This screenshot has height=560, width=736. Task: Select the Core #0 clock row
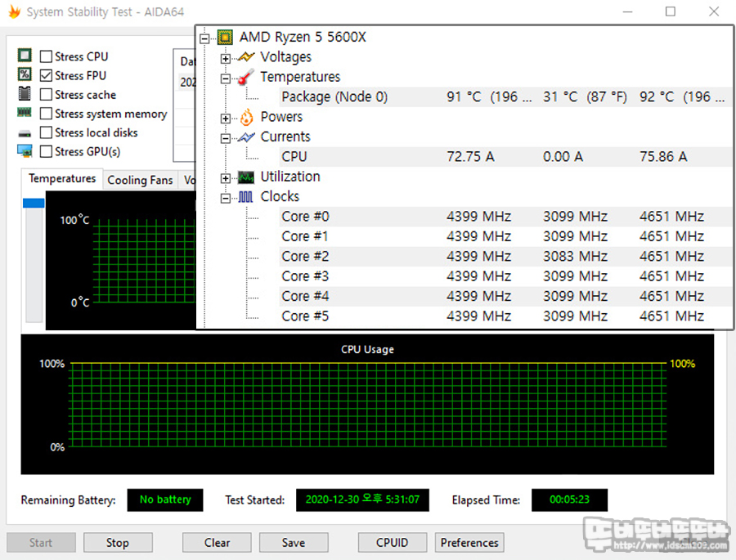coord(505,217)
